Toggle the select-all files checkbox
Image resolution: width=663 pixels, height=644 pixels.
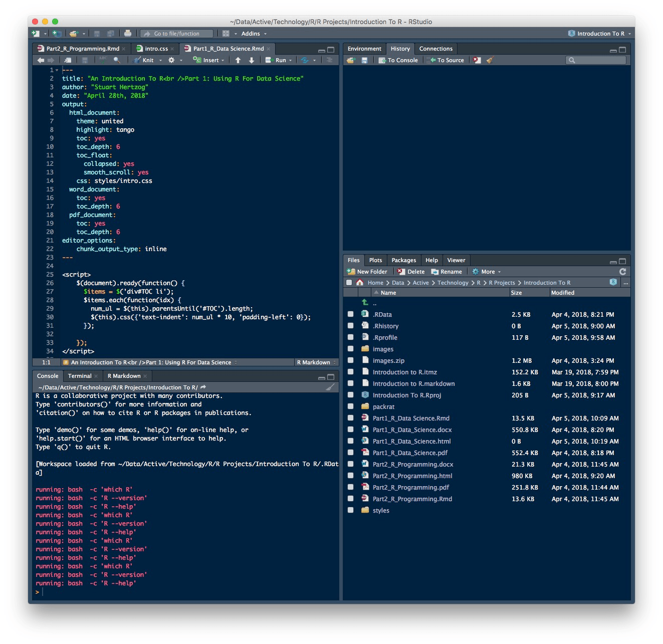349,283
